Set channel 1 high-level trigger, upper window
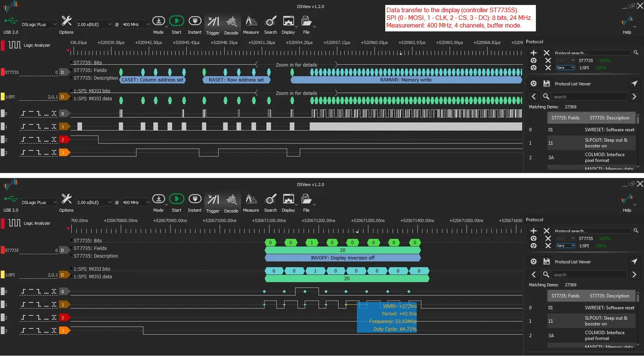 coord(31,127)
